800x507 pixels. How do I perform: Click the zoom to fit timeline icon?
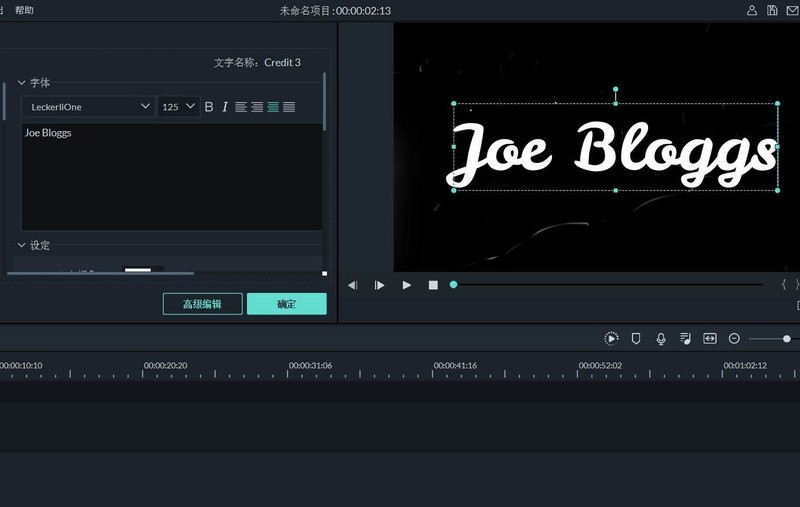(710, 339)
